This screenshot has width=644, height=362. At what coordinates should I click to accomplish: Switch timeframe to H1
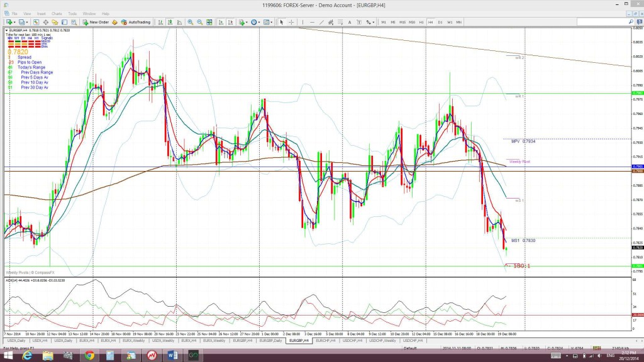(421, 22)
